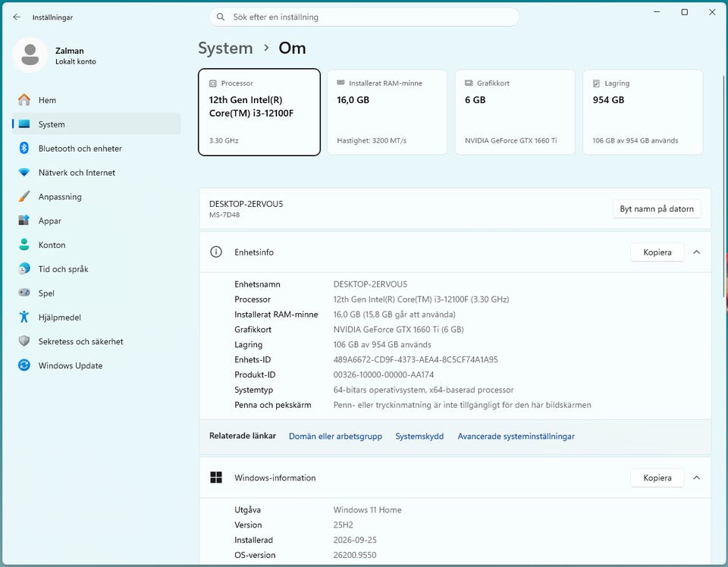Viewport: 728px width, 567px height.
Task: Click the Hjälpmedel accessibility icon
Action: click(x=24, y=317)
